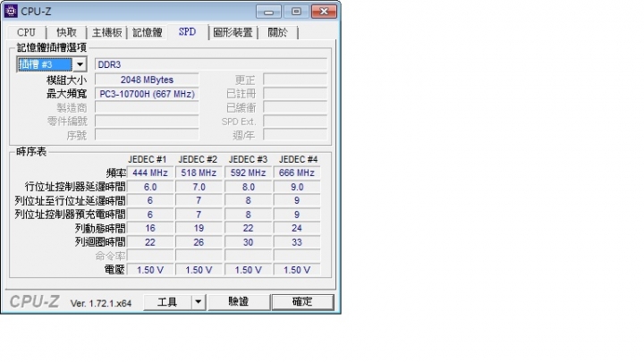Click the 26 value in 列週期時間 row

tap(199, 242)
